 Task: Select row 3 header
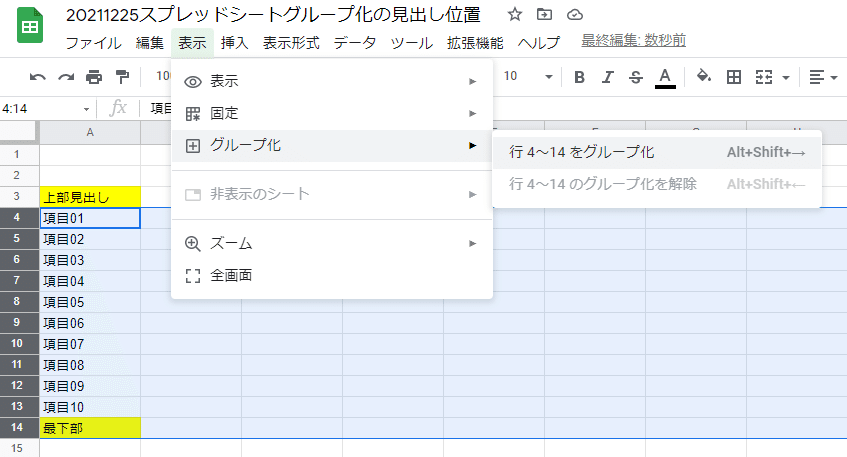coord(18,197)
